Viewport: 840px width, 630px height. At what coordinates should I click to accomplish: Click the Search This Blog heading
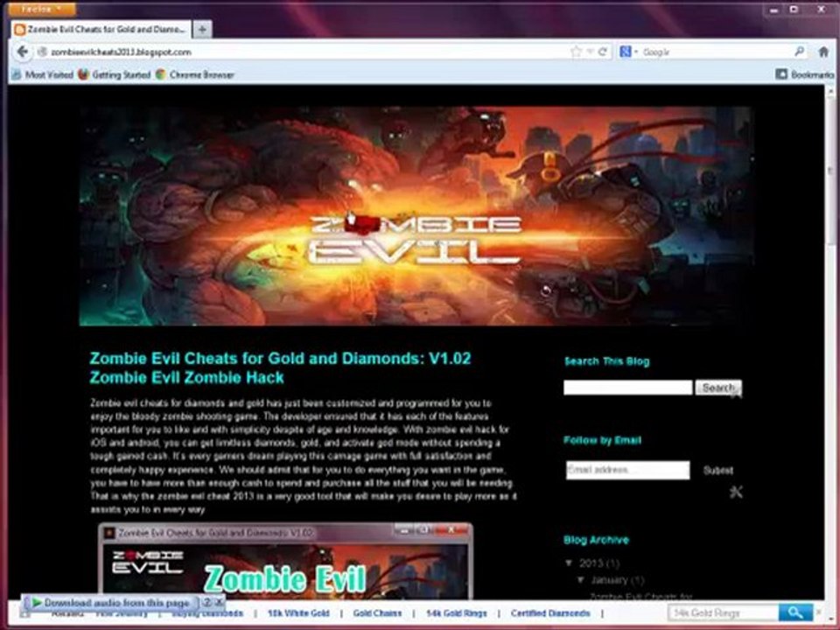pos(607,361)
